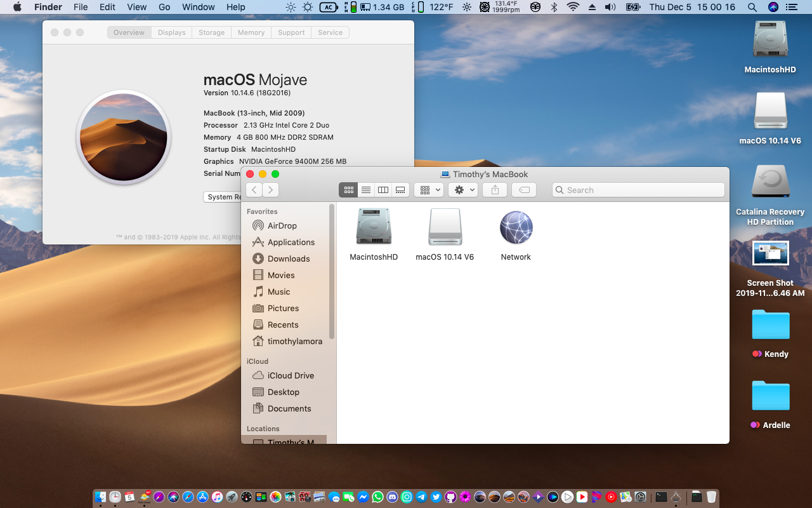Open iTunes from the Dock
The width and height of the screenshot is (812, 508).
(x=217, y=497)
